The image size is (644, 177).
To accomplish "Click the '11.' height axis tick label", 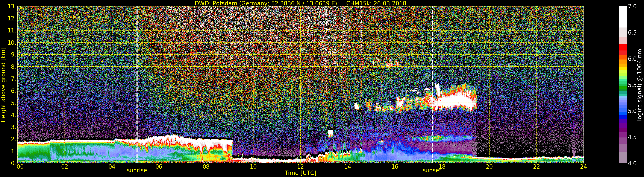I will pyautogui.click(x=12, y=31).
